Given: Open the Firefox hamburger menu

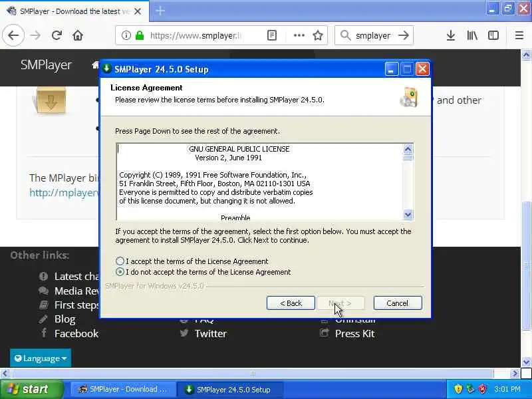Looking at the screenshot, I should [x=519, y=35].
